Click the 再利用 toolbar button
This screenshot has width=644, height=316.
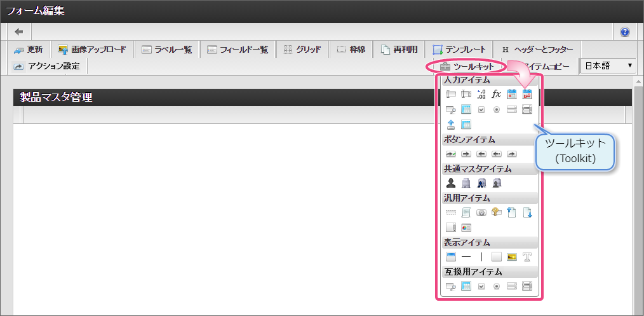click(x=399, y=50)
